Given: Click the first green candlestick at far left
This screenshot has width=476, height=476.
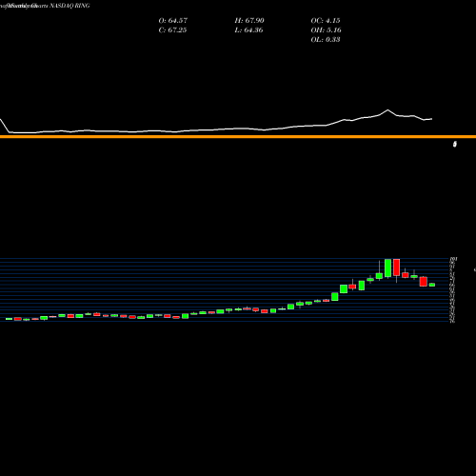Looking at the screenshot, I should [9, 319].
